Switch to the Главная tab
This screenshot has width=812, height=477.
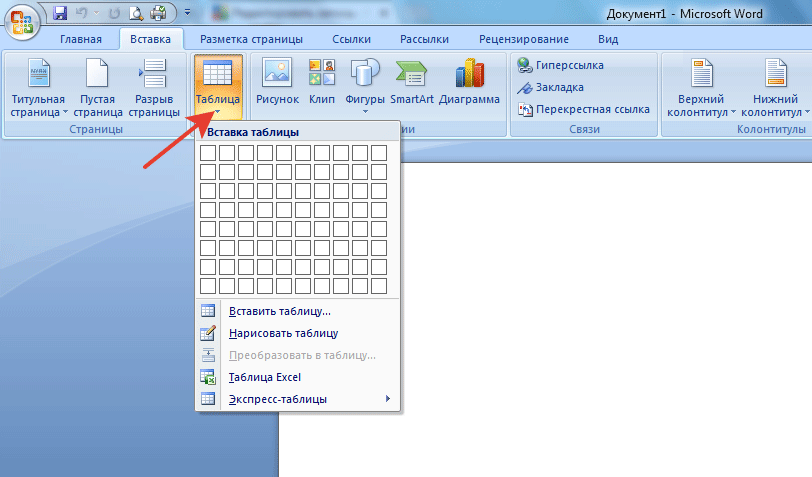[81, 39]
